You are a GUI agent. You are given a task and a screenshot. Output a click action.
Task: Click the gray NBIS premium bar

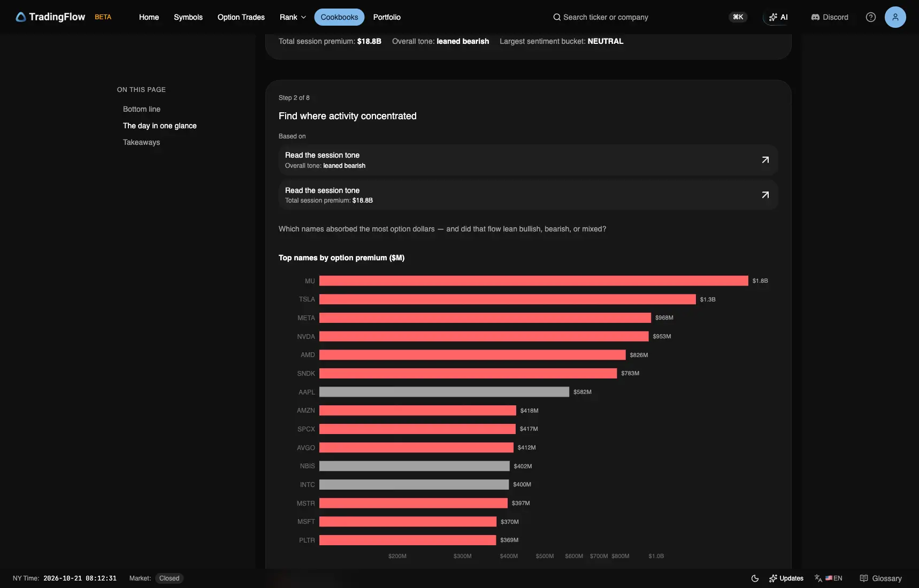point(415,466)
